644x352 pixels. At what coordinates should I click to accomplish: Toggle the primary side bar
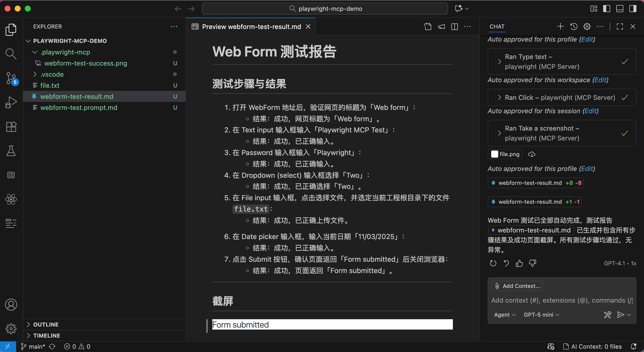coord(607,8)
